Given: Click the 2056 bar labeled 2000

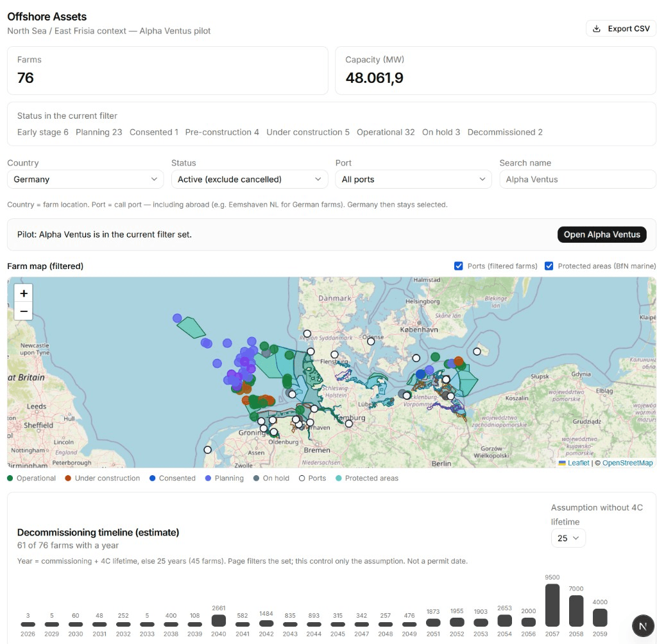Looking at the screenshot, I should [529, 622].
